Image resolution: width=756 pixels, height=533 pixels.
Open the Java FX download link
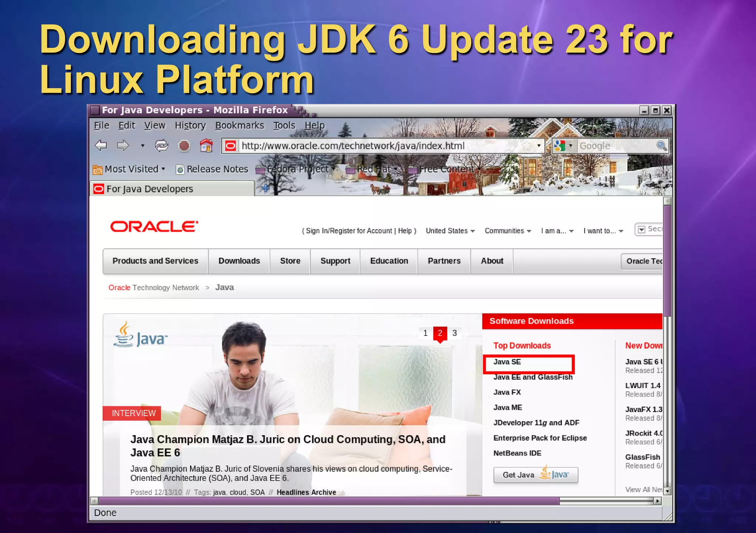click(x=507, y=392)
